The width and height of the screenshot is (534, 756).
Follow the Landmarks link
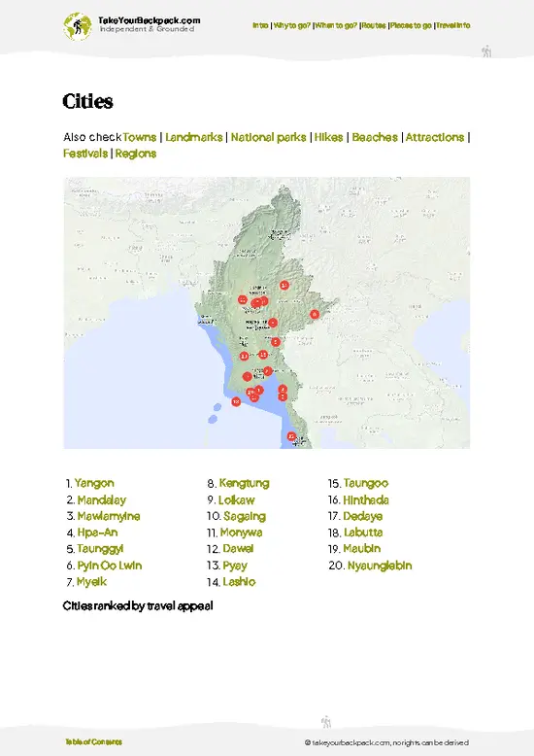coord(194,137)
